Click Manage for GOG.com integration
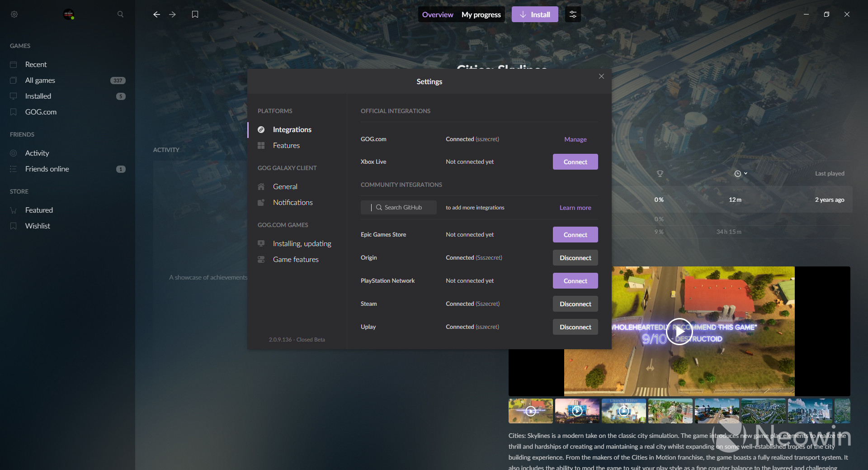 point(575,139)
